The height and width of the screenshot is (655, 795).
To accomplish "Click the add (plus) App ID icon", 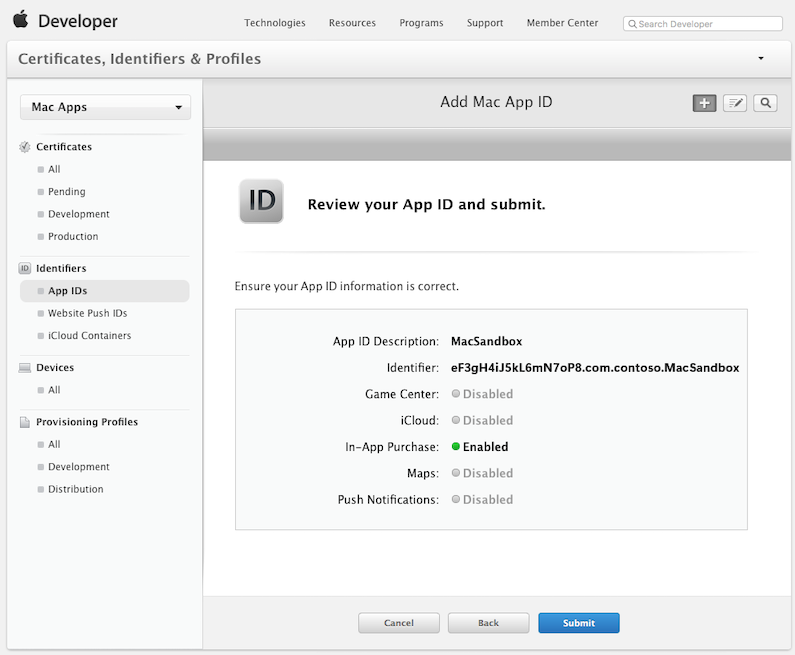I will (704, 103).
